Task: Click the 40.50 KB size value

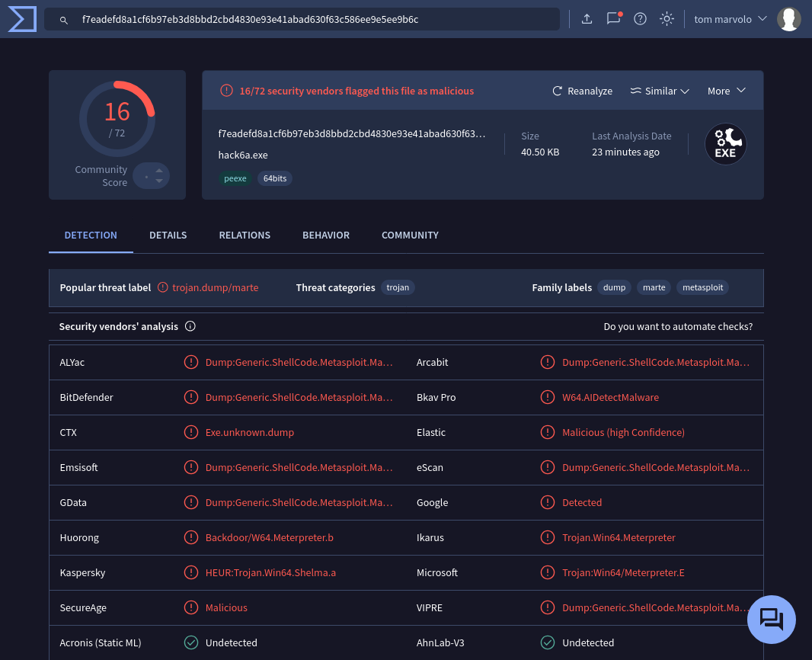Action: pyautogui.click(x=540, y=152)
